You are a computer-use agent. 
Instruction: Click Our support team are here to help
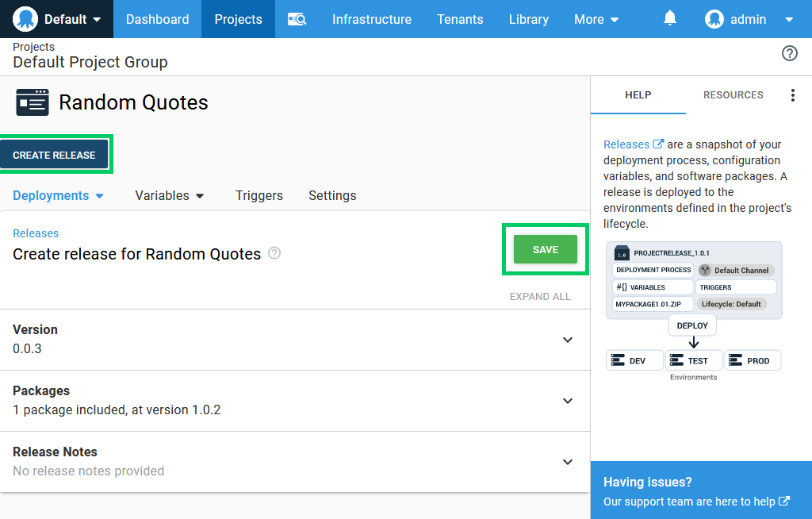pos(696,502)
